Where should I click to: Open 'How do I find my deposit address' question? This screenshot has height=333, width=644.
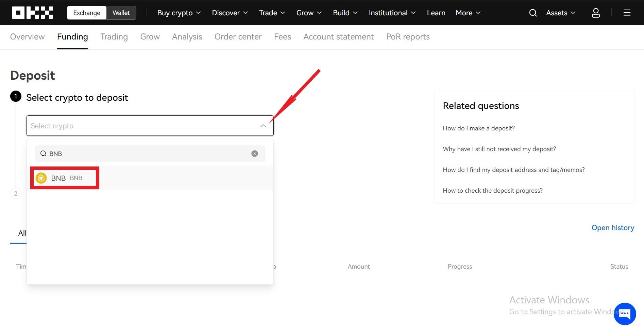[513, 170]
